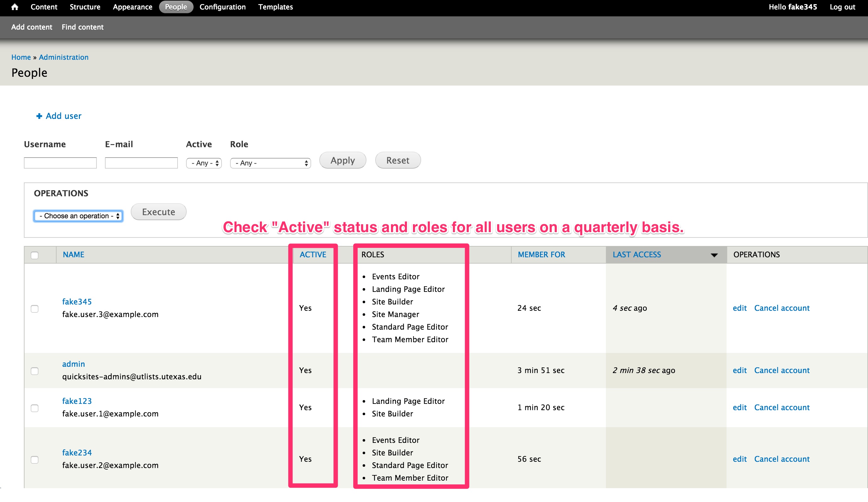Click the Add content shortcut
Viewport: 868px width, 502px height.
point(32,27)
